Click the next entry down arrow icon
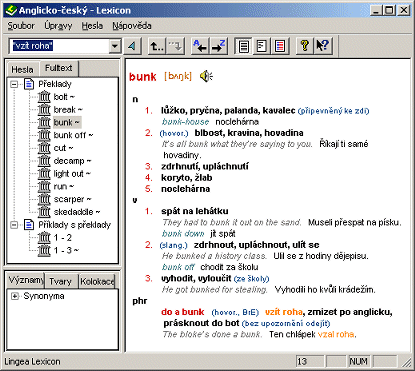Image resolution: width=415 pixels, height=371 pixels. (x=175, y=46)
